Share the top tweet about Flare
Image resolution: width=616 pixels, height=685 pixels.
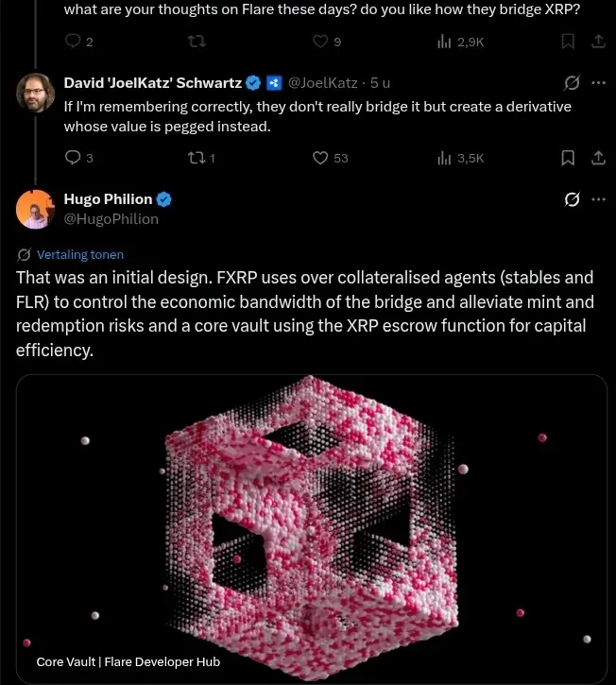click(x=598, y=42)
